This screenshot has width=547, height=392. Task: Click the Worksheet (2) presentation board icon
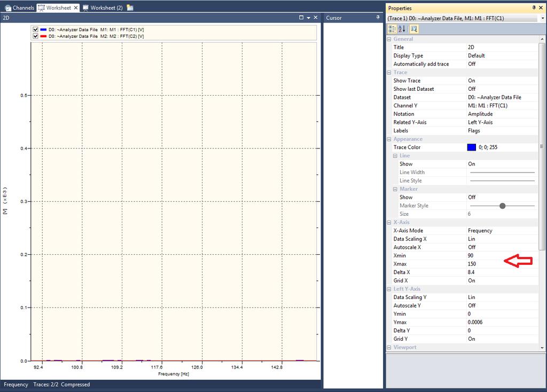click(85, 7)
